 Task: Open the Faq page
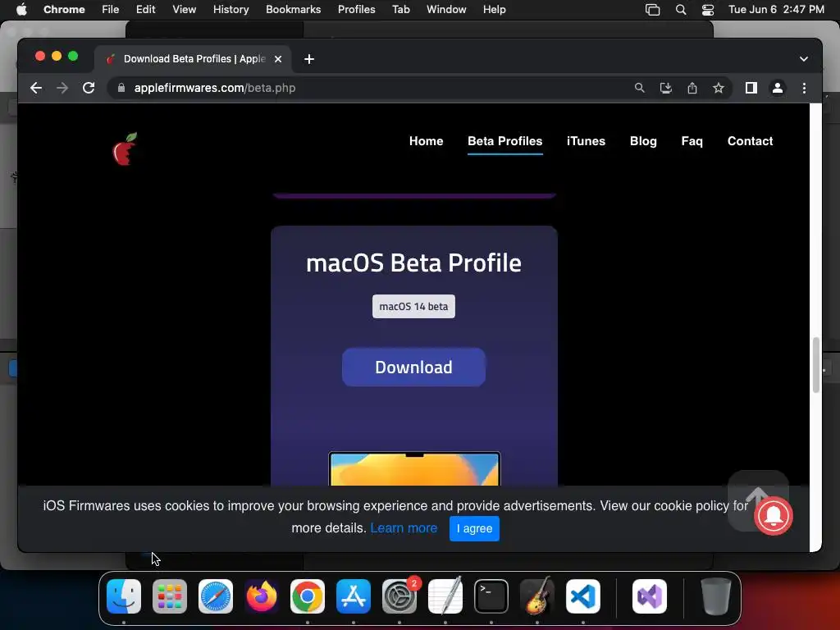(x=692, y=141)
